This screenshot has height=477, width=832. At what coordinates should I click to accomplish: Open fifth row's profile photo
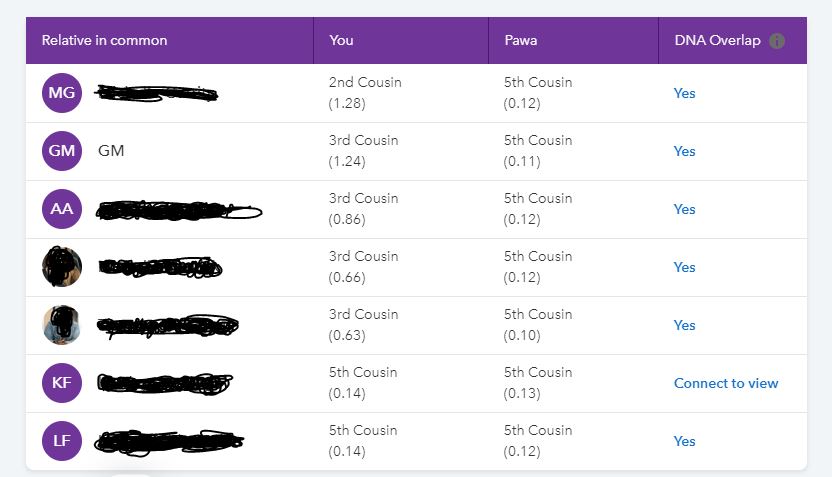pos(62,325)
